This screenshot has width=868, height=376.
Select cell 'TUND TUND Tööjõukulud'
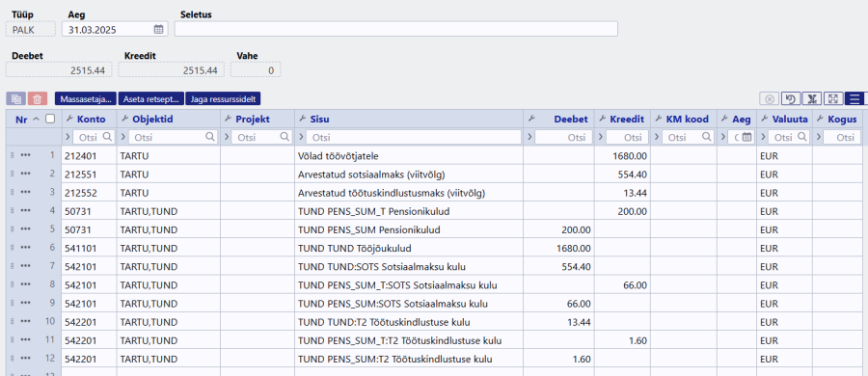point(409,248)
